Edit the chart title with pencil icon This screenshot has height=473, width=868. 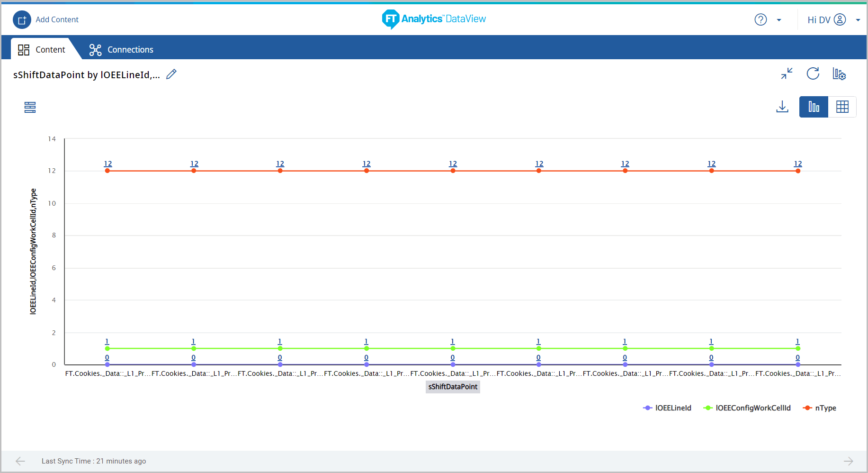pos(171,74)
